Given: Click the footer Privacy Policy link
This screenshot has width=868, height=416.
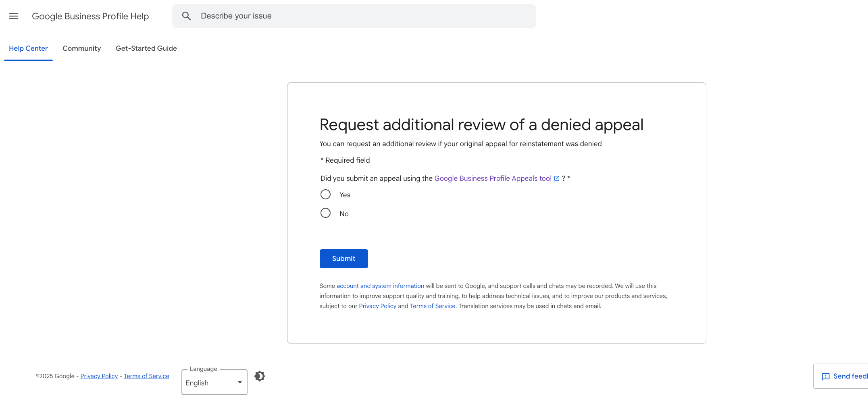Looking at the screenshot, I should pos(99,376).
